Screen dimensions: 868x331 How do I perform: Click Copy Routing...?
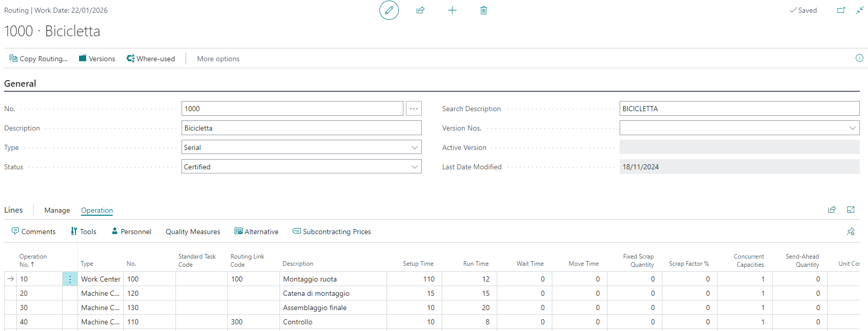pyautogui.click(x=38, y=59)
